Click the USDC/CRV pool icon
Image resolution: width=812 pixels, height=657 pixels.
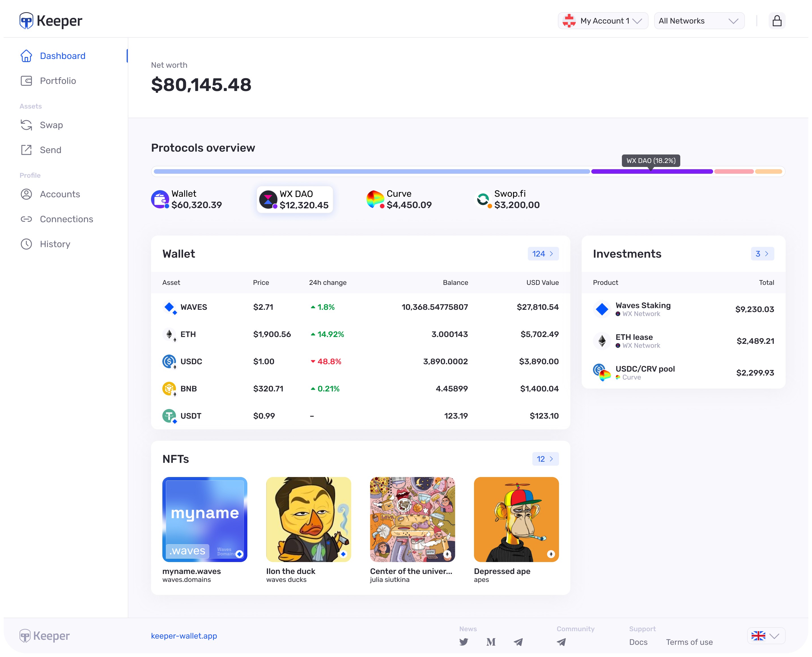point(602,372)
